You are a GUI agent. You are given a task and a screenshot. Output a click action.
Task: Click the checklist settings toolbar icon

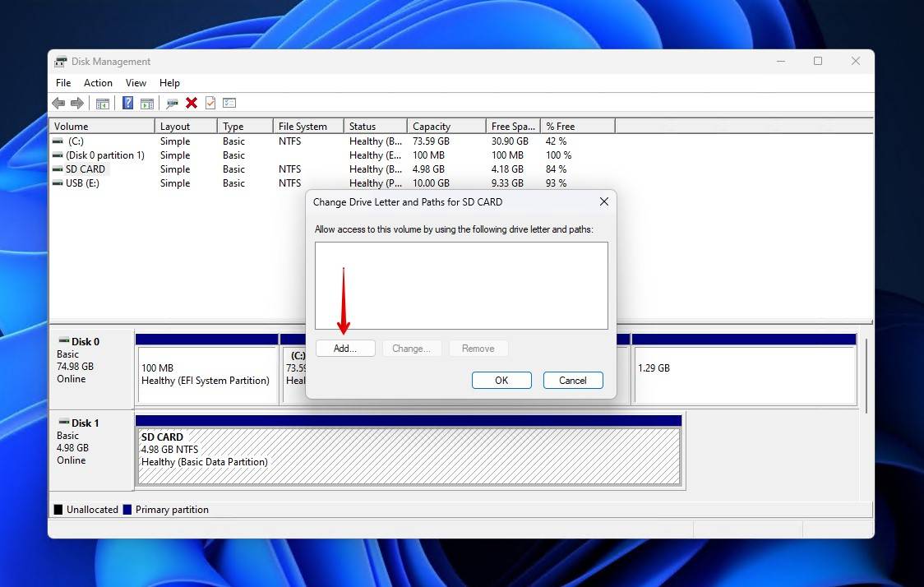(x=229, y=103)
